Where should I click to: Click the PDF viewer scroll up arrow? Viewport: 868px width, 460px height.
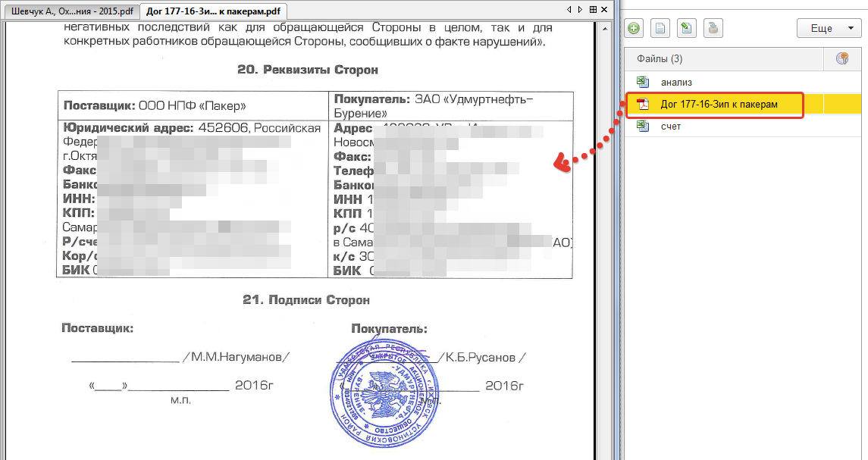point(605,28)
